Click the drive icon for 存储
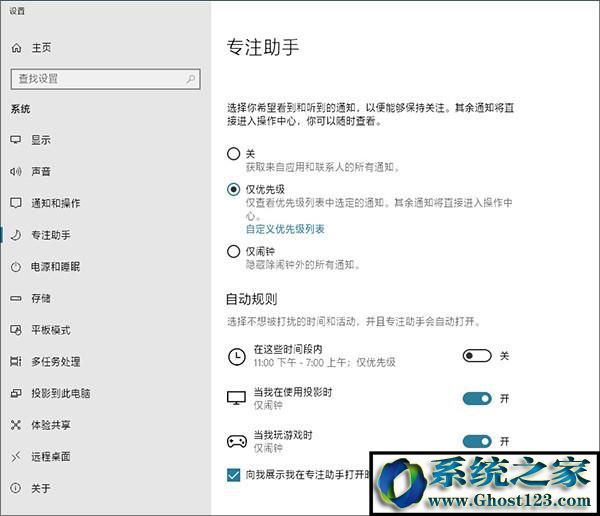600x516 pixels. click(16, 298)
